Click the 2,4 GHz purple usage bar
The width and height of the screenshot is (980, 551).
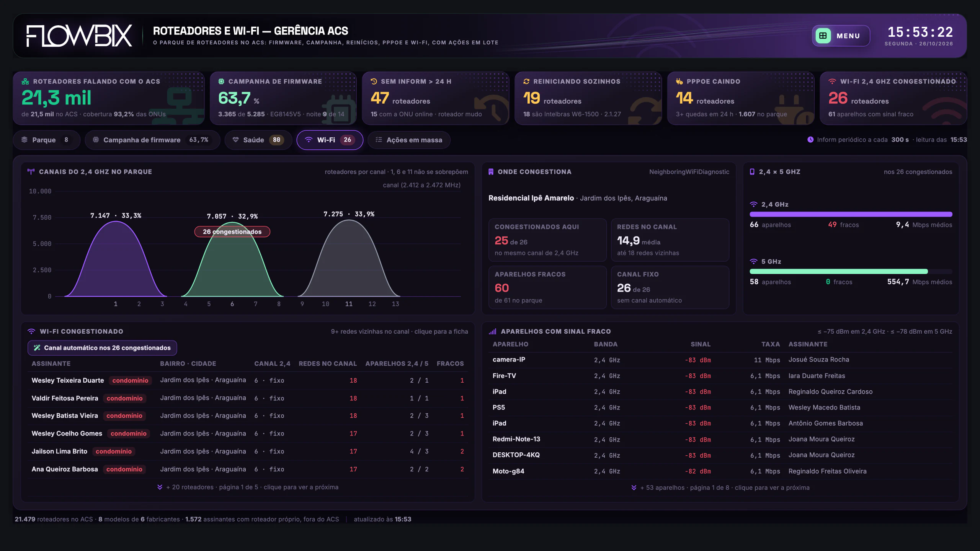(851, 214)
